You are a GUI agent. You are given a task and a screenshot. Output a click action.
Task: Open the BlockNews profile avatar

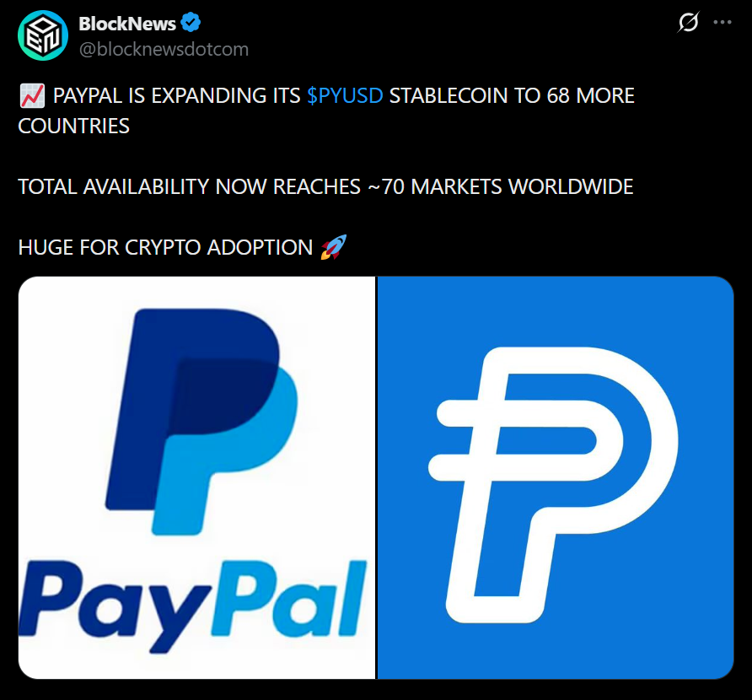click(x=43, y=35)
